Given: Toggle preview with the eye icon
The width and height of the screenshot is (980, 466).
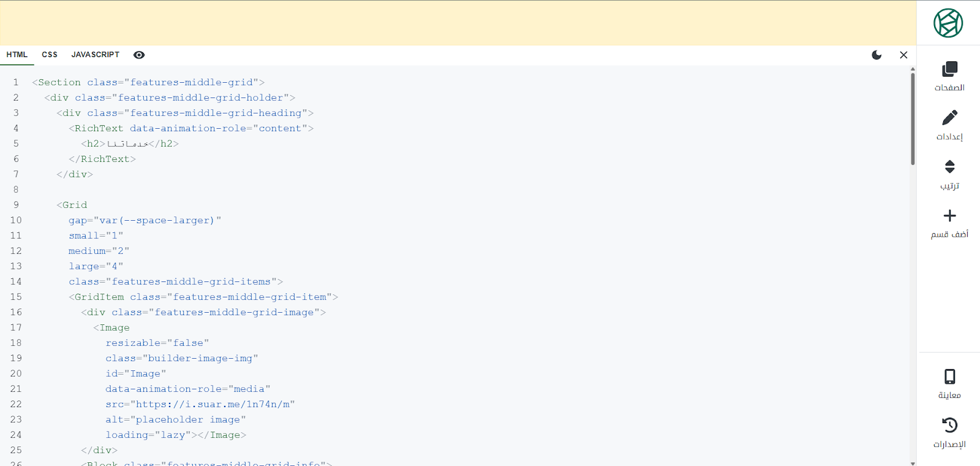Looking at the screenshot, I should click(139, 55).
